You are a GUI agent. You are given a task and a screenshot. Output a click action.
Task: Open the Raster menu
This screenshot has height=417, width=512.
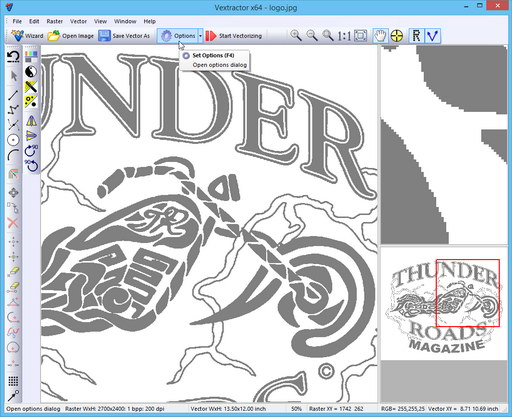pyautogui.click(x=55, y=21)
